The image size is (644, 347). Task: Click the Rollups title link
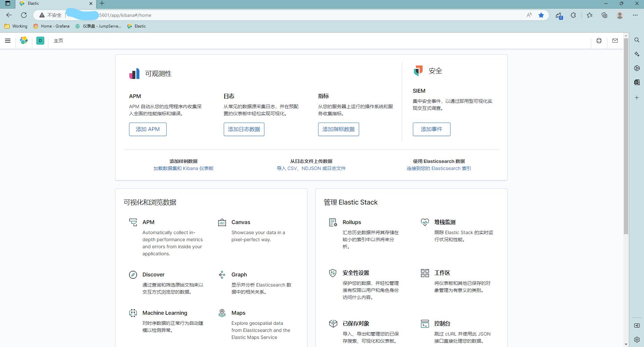point(352,222)
